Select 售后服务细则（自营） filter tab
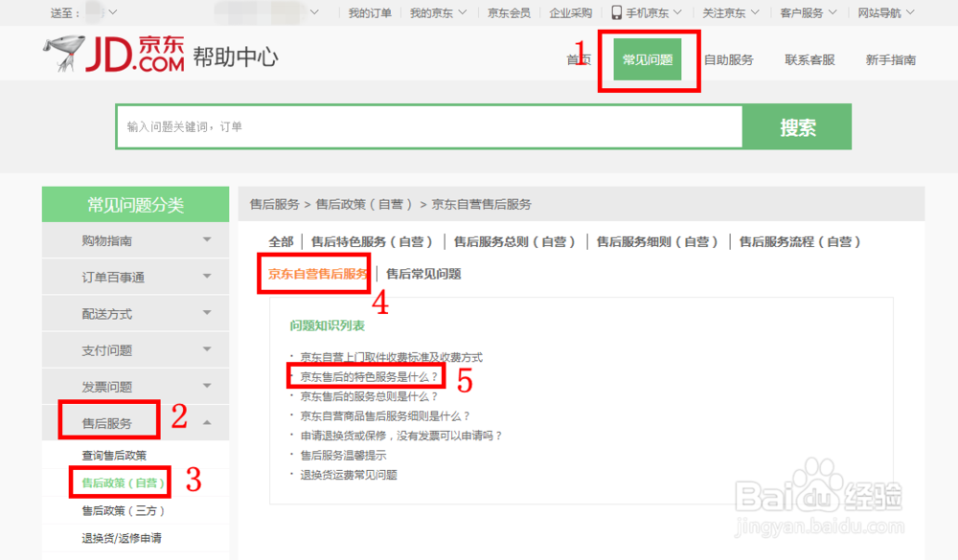The width and height of the screenshot is (958, 560). click(x=657, y=242)
